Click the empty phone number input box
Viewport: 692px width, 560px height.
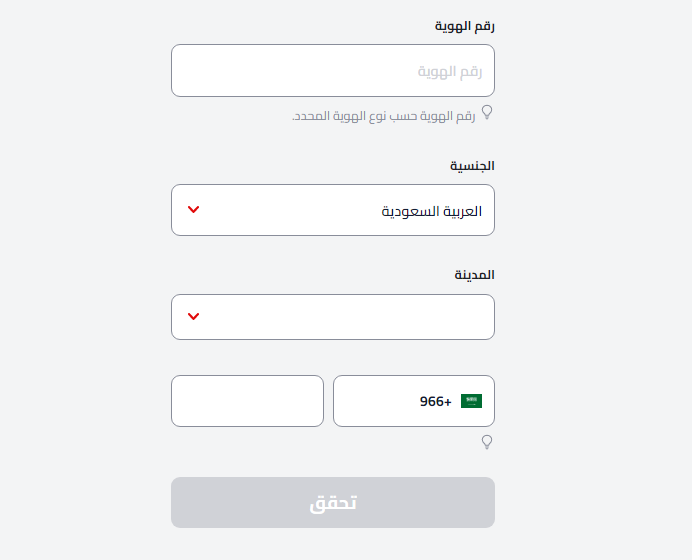[247, 401]
